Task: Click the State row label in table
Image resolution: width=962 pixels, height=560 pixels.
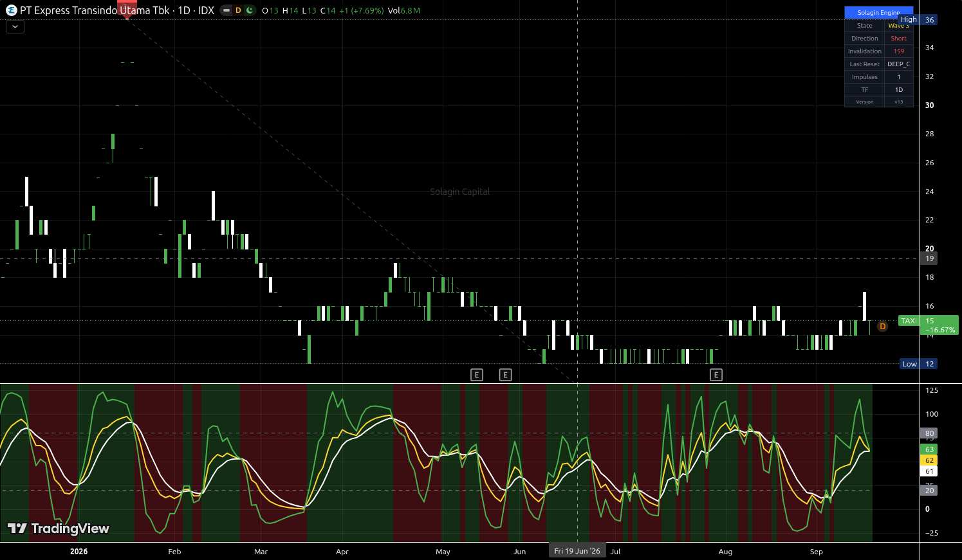Action: 865,26
